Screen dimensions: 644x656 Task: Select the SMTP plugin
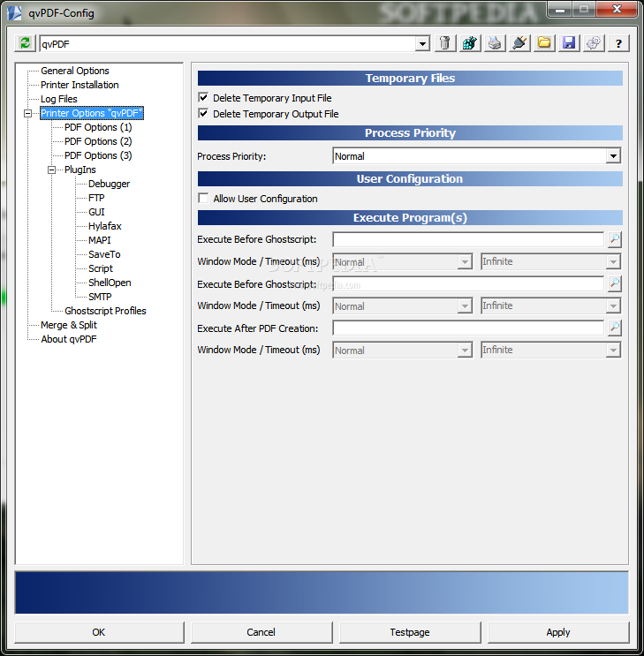click(x=100, y=297)
